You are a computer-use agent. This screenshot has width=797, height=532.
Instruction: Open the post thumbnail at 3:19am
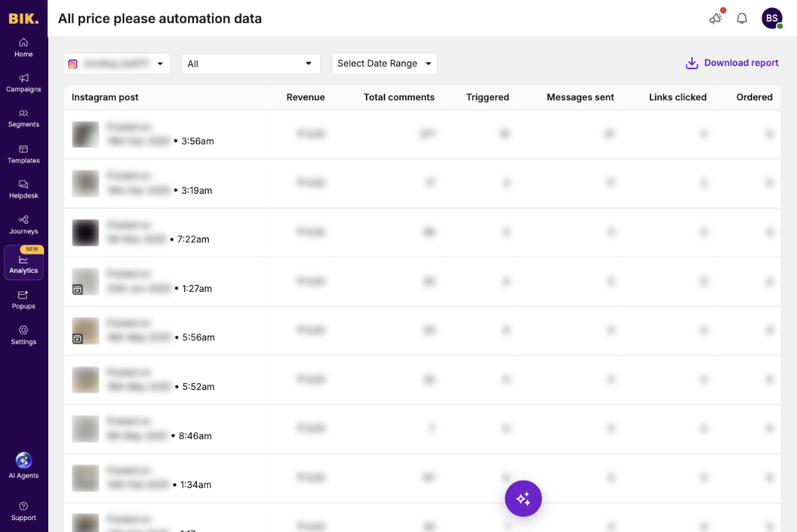pos(85,184)
